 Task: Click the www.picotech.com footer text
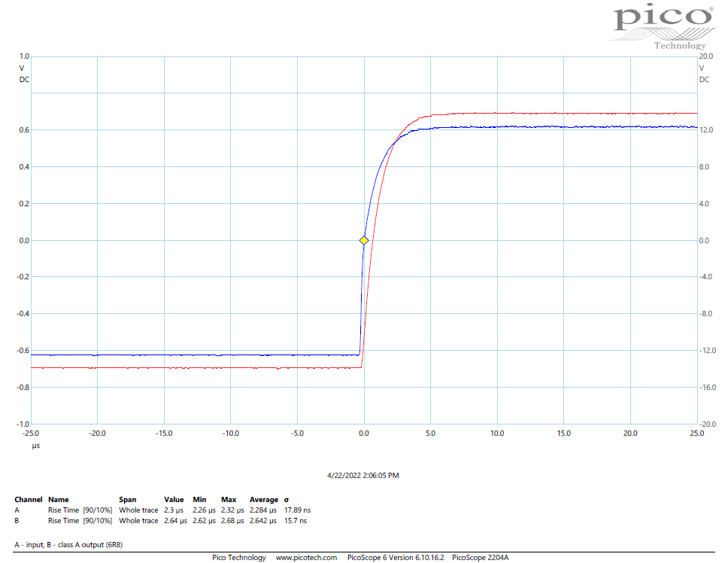306,558
